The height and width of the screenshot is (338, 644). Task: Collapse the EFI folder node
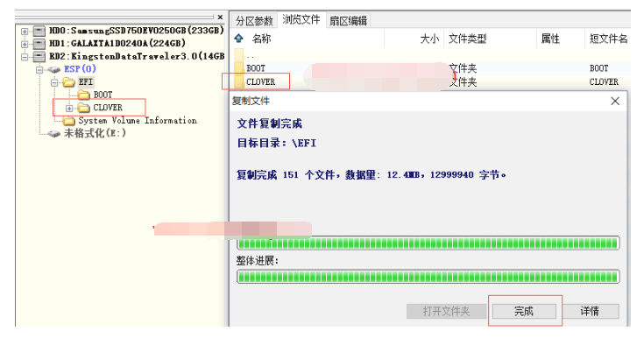54,82
